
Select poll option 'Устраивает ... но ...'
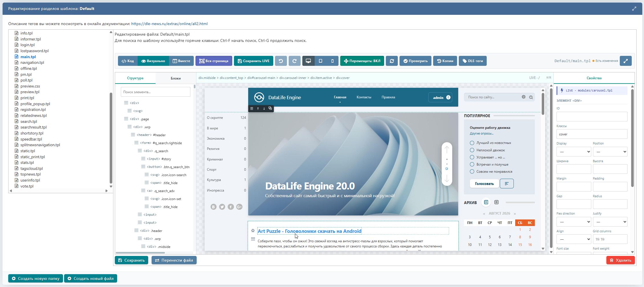coord(472,157)
